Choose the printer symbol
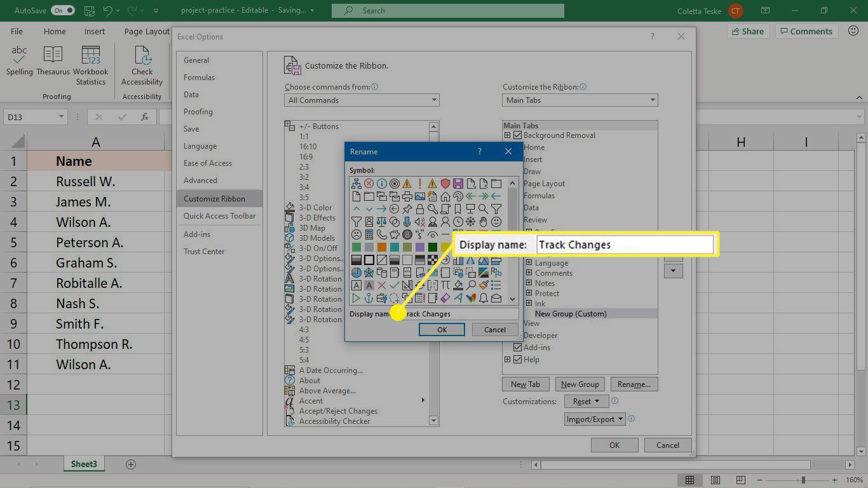This screenshot has height=488, width=868. (x=407, y=196)
